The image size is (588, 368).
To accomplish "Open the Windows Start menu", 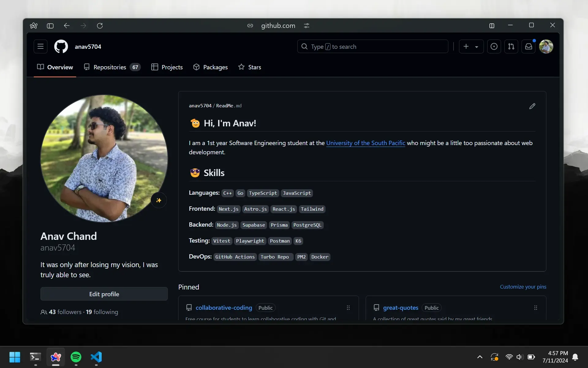I will tap(15, 357).
